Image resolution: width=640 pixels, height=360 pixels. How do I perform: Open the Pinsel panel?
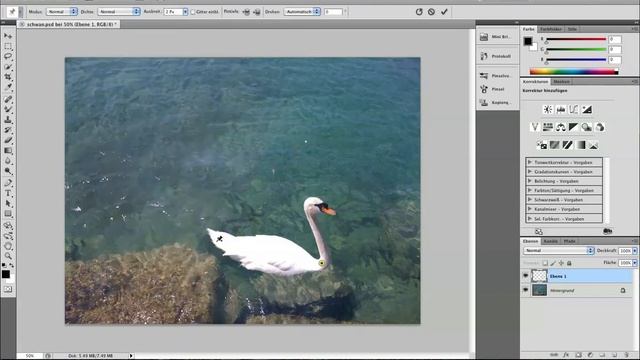498,89
